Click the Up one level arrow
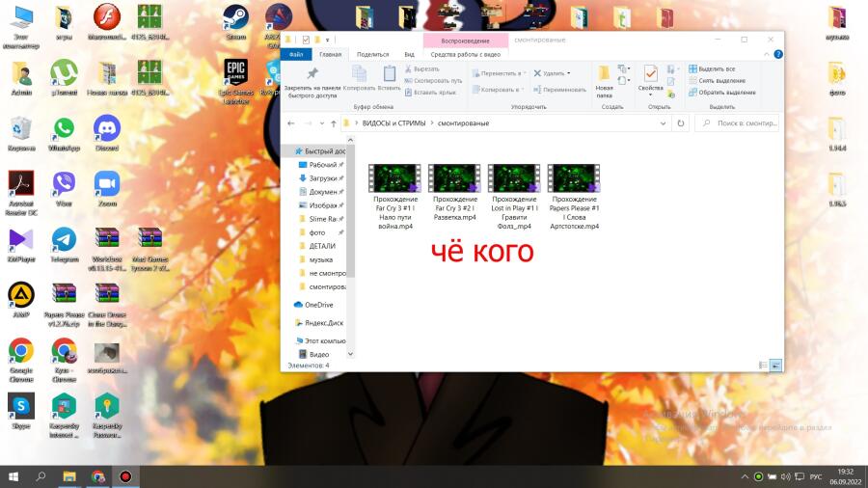This screenshot has height=488, width=868. click(334, 123)
